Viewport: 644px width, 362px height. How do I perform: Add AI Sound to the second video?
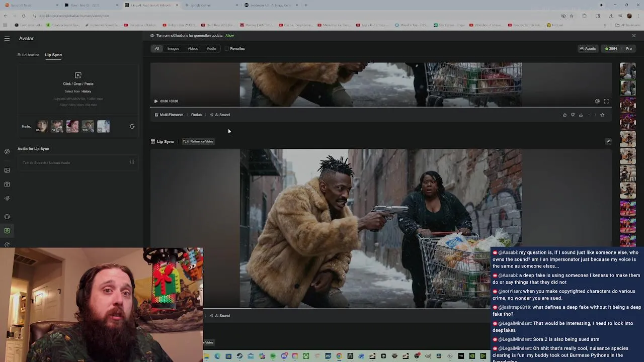(x=220, y=316)
